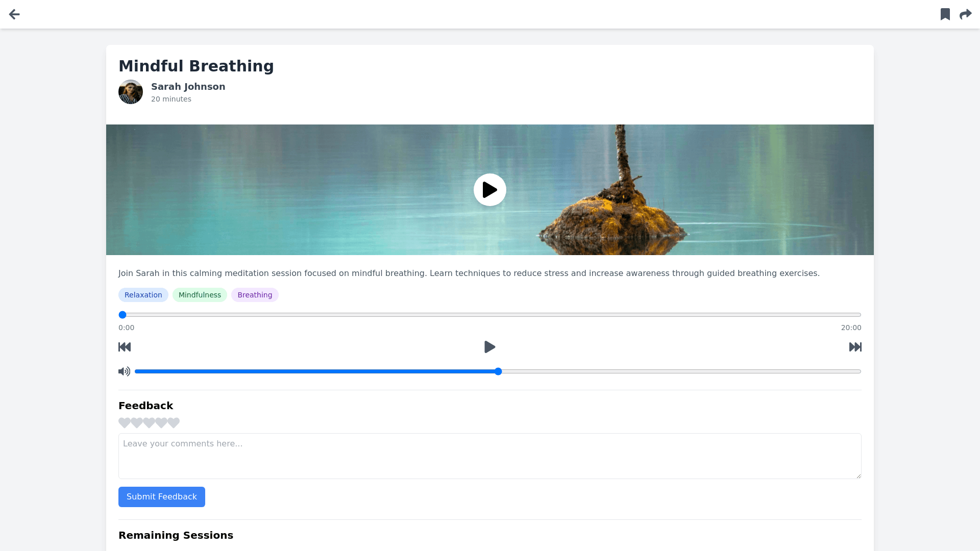Rate five hearts in Feedback
Screen dimensions: 980x551
pyautogui.click(x=174, y=423)
